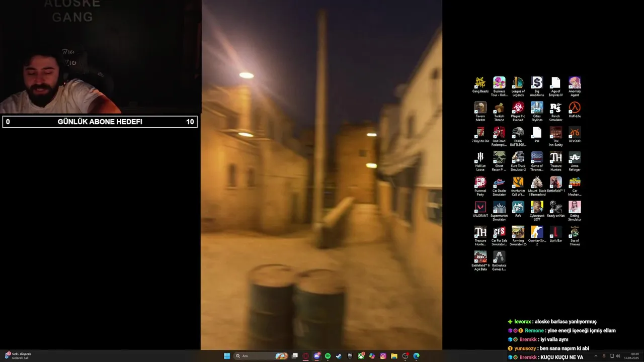This screenshot has height=362, width=644.
Task: Open the clock showing 00:29
Action: pyautogui.click(x=631, y=356)
